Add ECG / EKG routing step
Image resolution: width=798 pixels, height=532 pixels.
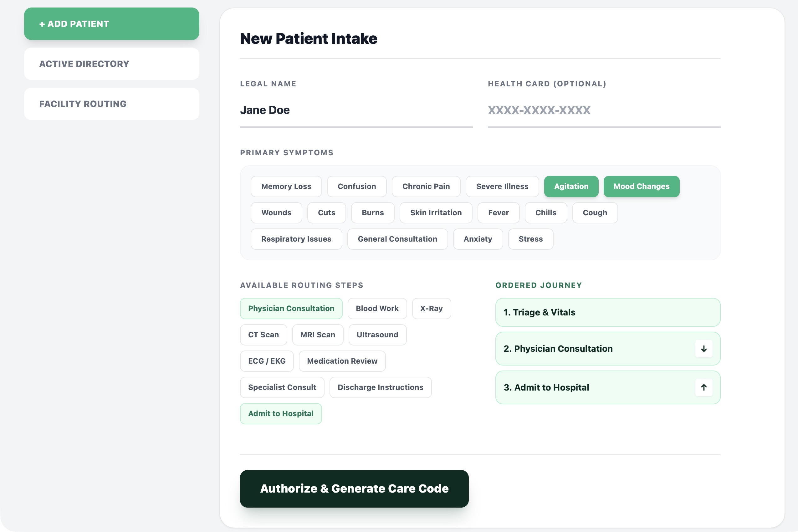click(x=267, y=361)
